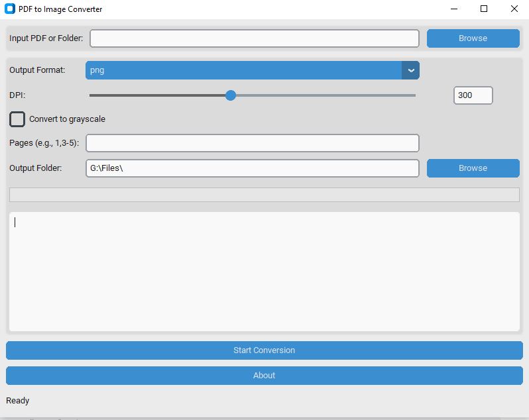The width and height of the screenshot is (529, 420).
Task: Start Conversion button
Action: pos(264,350)
